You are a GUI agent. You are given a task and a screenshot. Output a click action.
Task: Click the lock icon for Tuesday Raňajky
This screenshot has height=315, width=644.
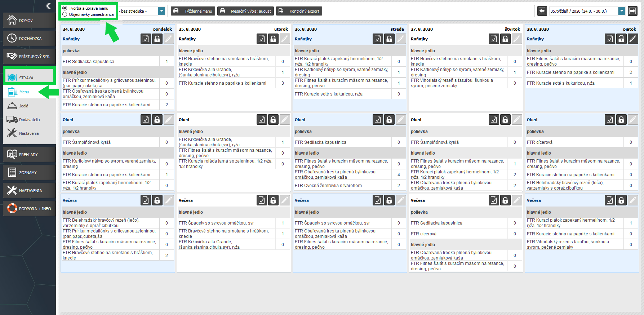click(273, 39)
